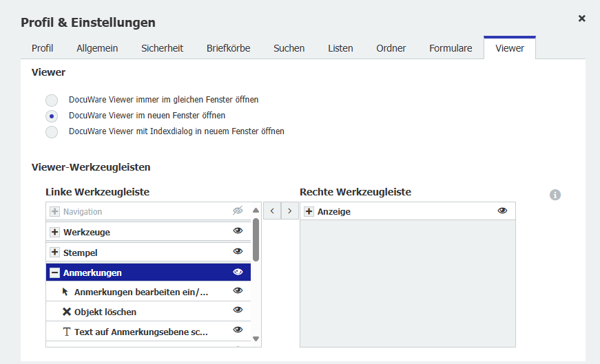600x364 pixels.
Task: Click the T text icon in Anmerkungen list
Action: point(67,332)
